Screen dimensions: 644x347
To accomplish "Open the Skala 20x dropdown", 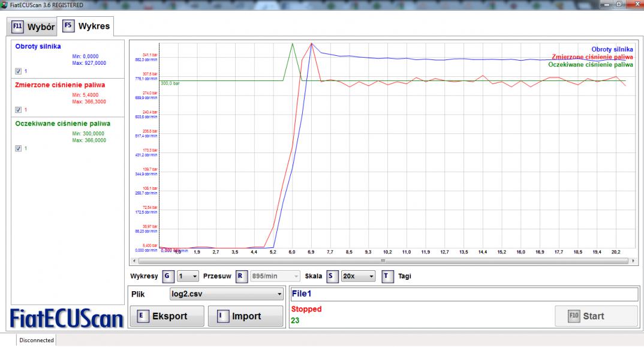I will 358,276.
